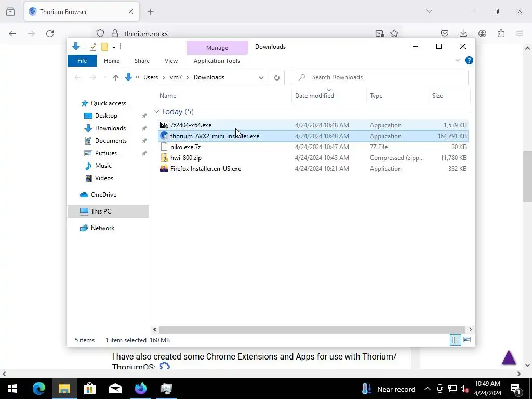
Task: Select the thorium_AVX2_mini_installer.exe file icon
Action: tap(164, 136)
